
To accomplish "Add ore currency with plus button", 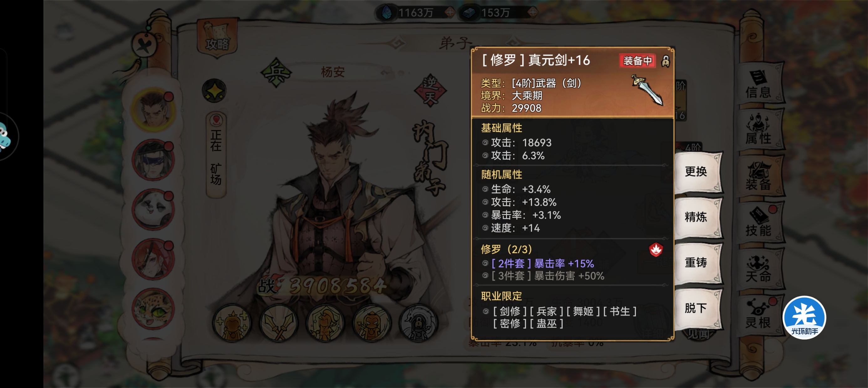I will point(532,13).
